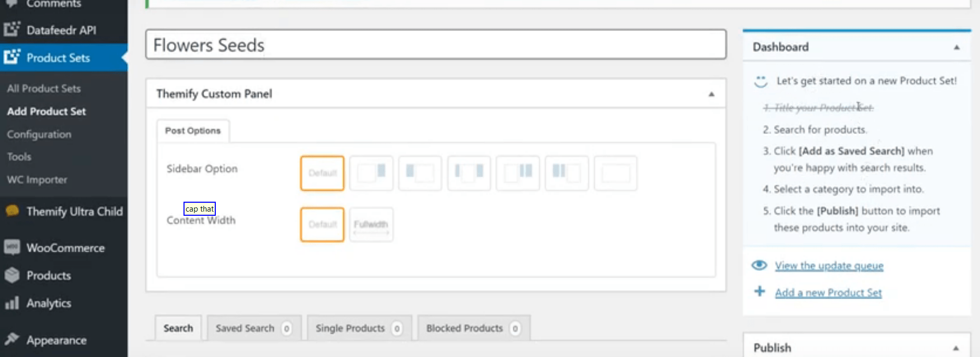Open WooCommerce from its sidebar icon
Screen dimensions: 980x357
pyautogui.click(x=13, y=248)
